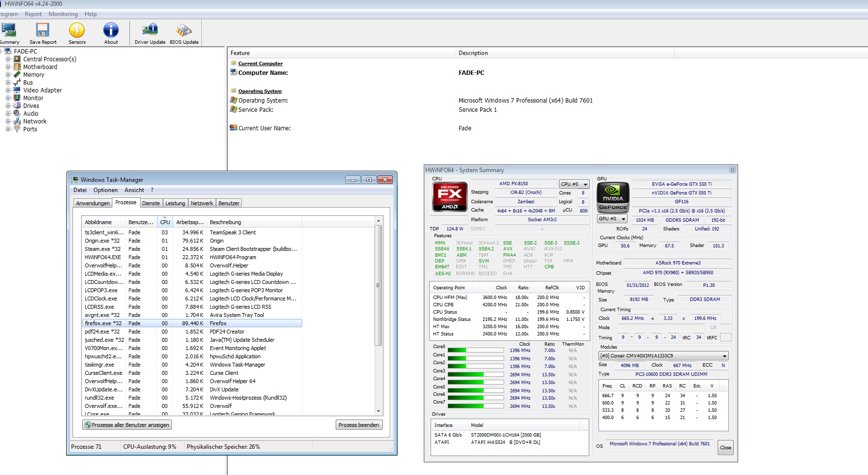Switch to the Dienste tab

tap(151, 203)
